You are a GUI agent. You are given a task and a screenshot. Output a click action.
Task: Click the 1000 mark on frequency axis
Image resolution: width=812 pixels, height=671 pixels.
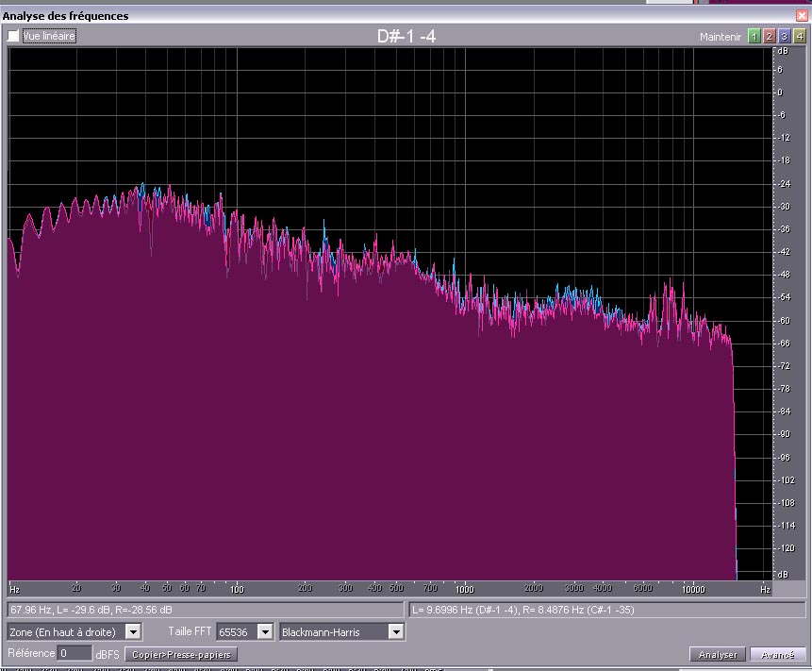(x=465, y=589)
